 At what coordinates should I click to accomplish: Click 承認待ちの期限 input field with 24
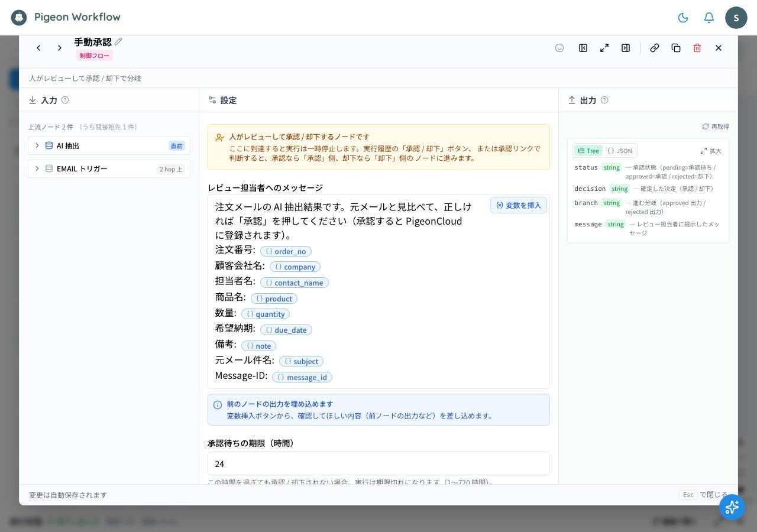click(x=378, y=463)
